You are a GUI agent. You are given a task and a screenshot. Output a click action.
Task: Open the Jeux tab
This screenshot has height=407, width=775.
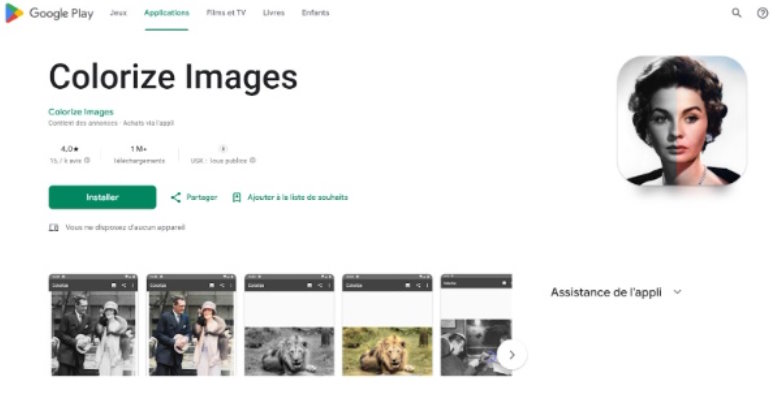(x=118, y=13)
